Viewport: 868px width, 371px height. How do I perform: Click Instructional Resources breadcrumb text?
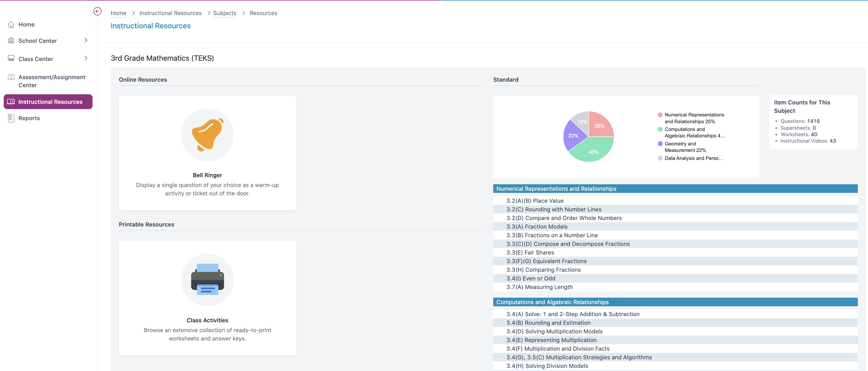(171, 13)
